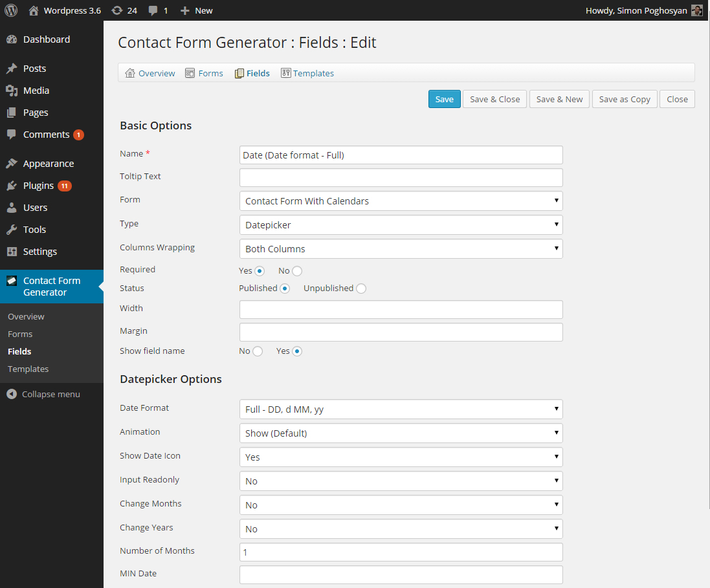Open the updates icon showing 24

coord(117,10)
